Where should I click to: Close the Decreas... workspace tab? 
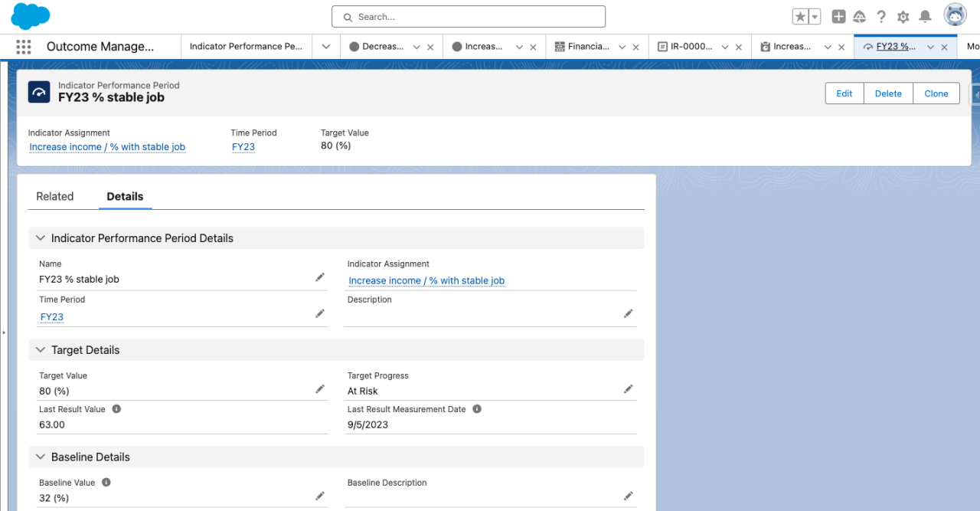coord(430,47)
